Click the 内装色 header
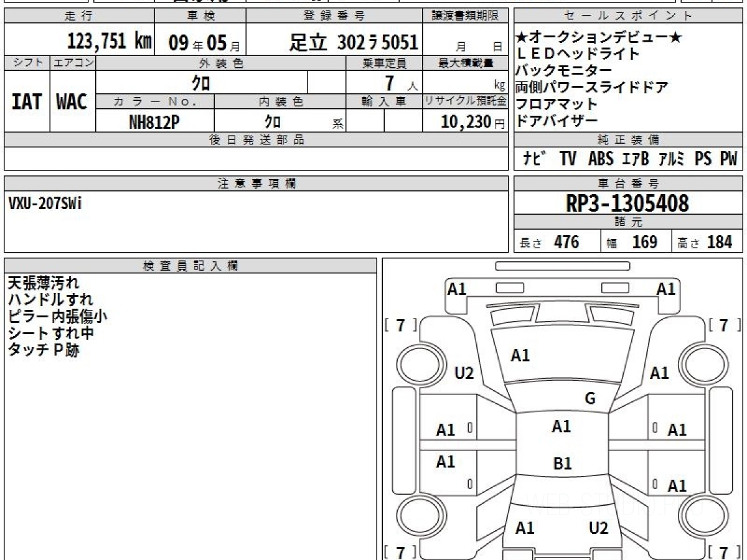The height and width of the screenshot is (560, 747). point(280,101)
